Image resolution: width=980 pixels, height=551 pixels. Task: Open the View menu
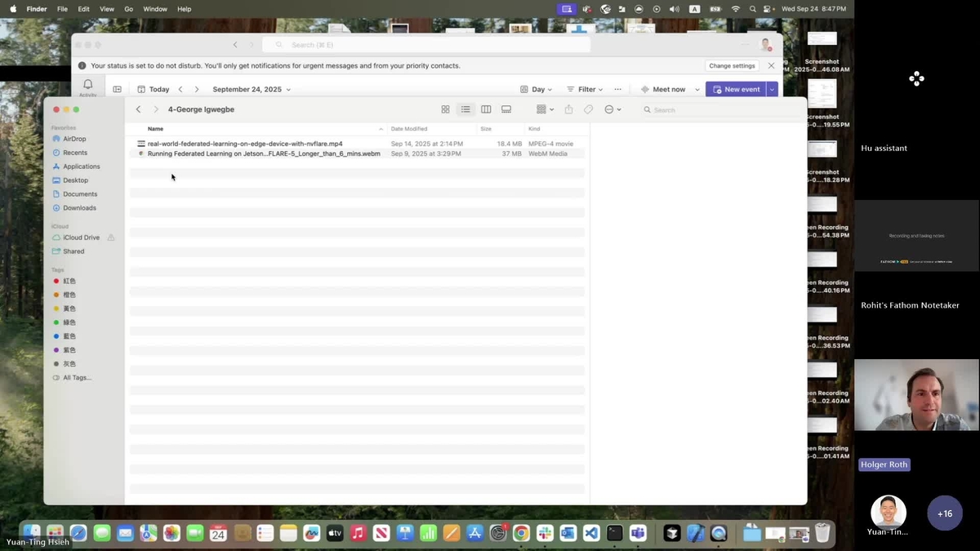click(x=107, y=9)
